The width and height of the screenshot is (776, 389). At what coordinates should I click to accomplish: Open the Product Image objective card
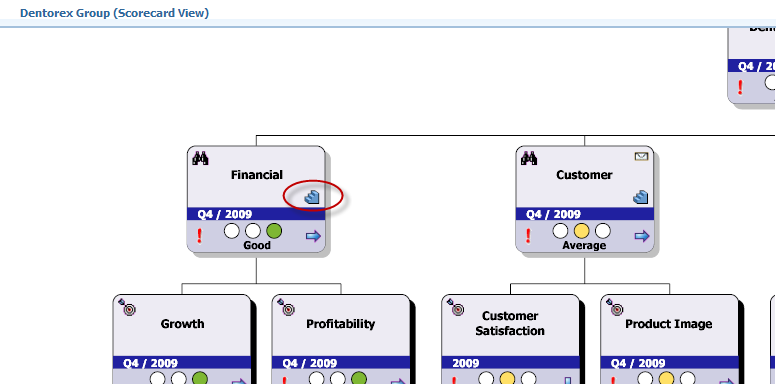[670, 339]
